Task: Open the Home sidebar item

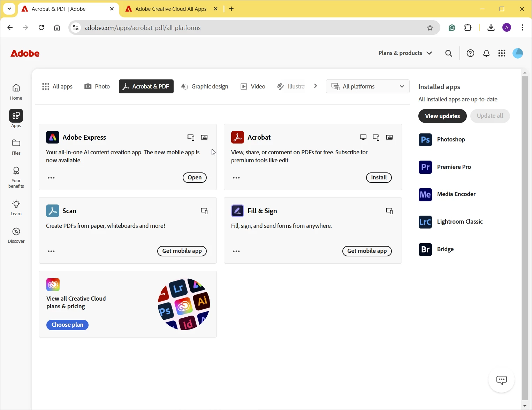Action: click(16, 92)
